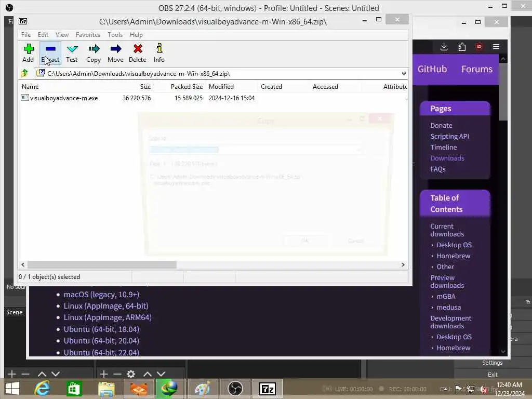Go up one folder with the up-arrow icon
The width and height of the screenshot is (532, 399).
click(24, 73)
